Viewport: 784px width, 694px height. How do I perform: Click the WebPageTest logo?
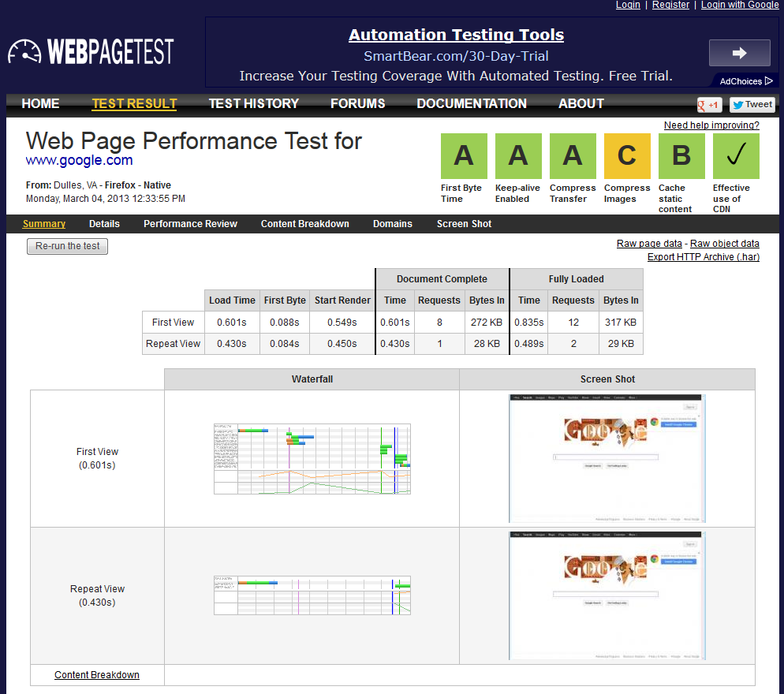click(x=91, y=51)
